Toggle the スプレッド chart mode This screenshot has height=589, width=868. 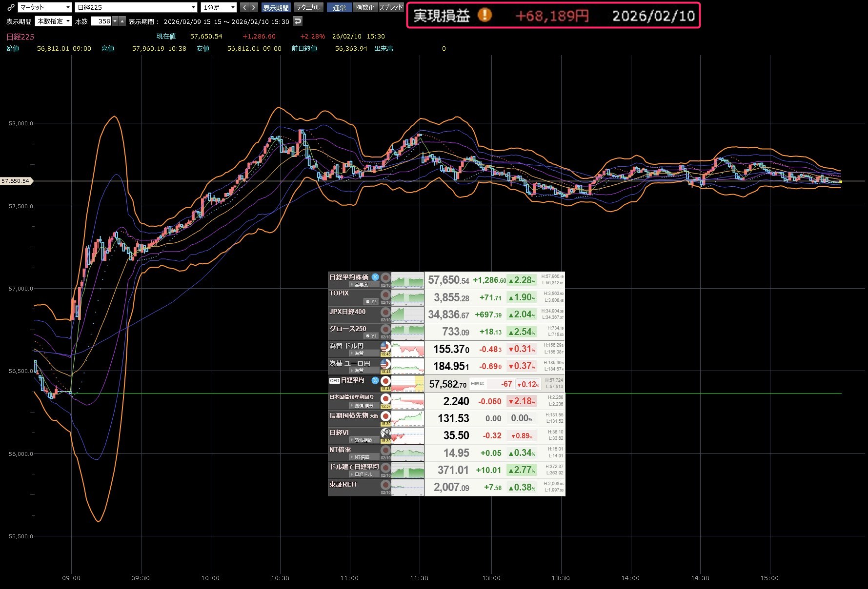click(391, 7)
